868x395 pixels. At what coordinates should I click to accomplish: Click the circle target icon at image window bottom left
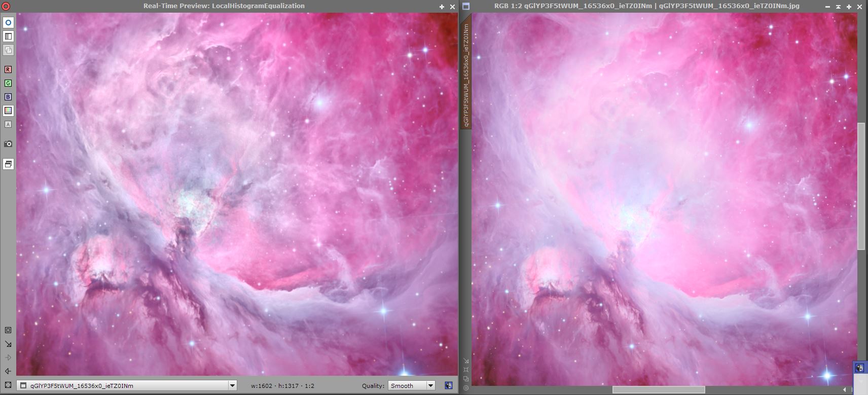(466, 388)
